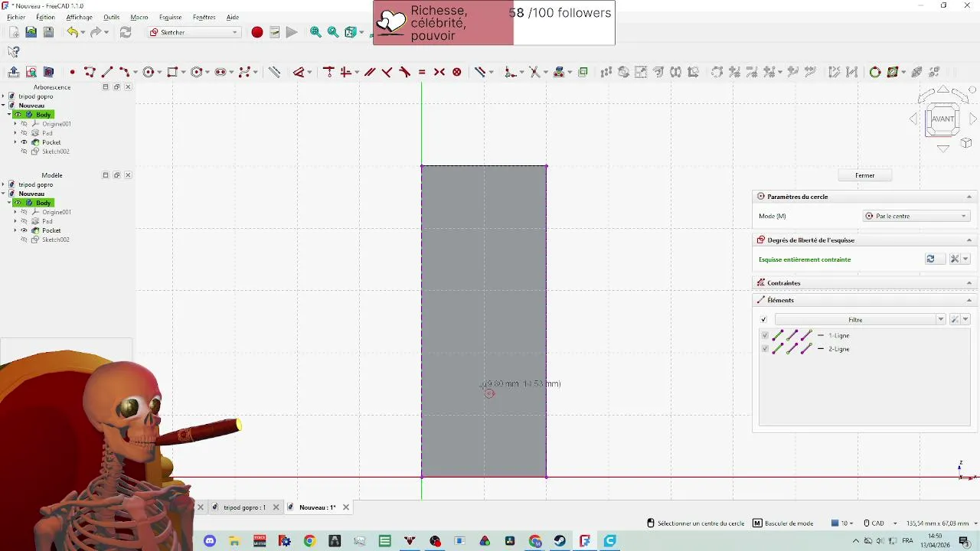Collapse the Éléments section

pyautogui.click(x=969, y=300)
